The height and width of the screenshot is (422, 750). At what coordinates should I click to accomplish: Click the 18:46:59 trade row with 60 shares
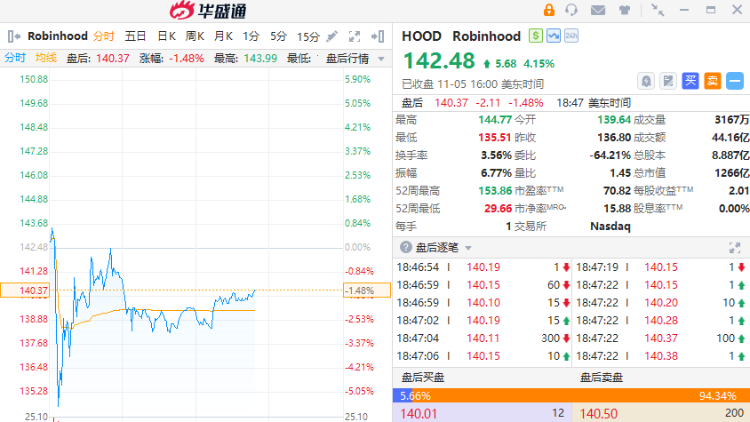tap(483, 285)
